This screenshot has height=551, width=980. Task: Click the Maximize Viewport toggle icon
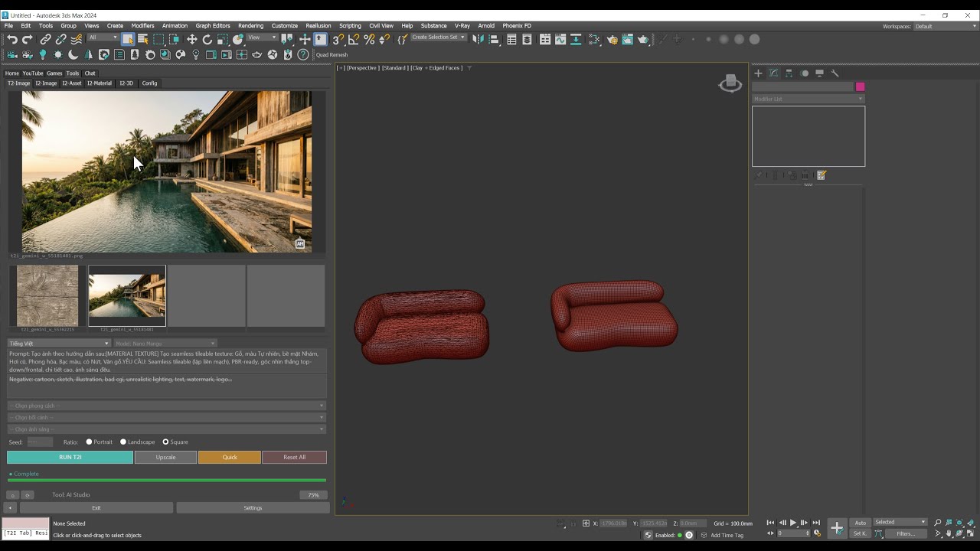(970, 533)
